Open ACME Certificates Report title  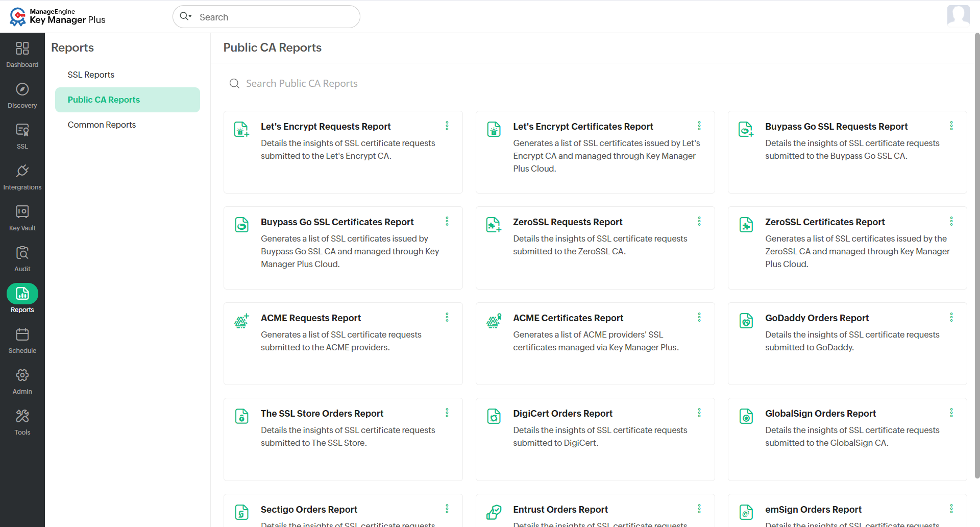click(x=568, y=318)
